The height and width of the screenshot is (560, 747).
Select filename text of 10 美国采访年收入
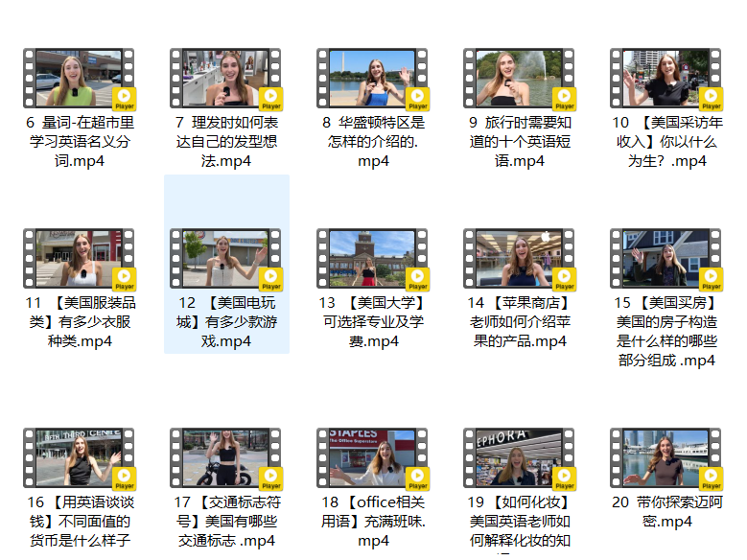pyautogui.click(x=666, y=142)
